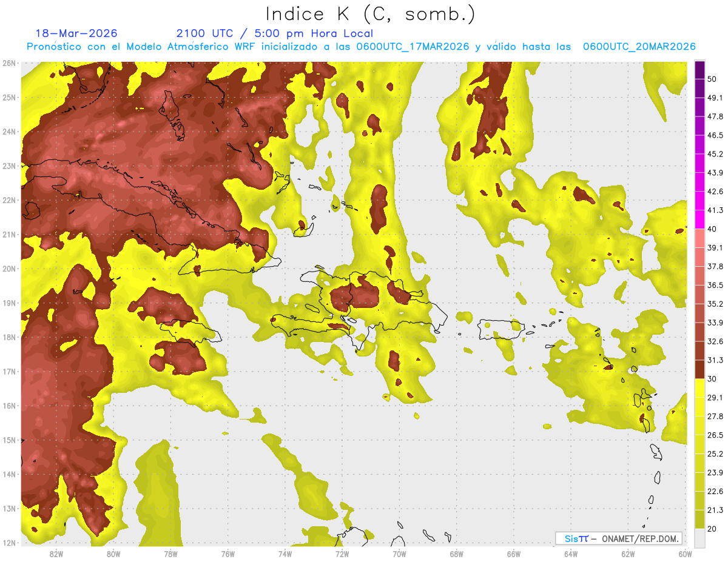This screenshot has width=728, height=562.
Task: Click the colorbar label "23.9"
Action: click(715, 473)
